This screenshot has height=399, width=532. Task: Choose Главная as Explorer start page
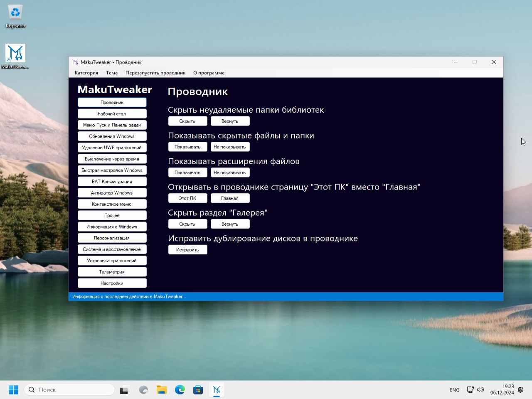(230, 198)
